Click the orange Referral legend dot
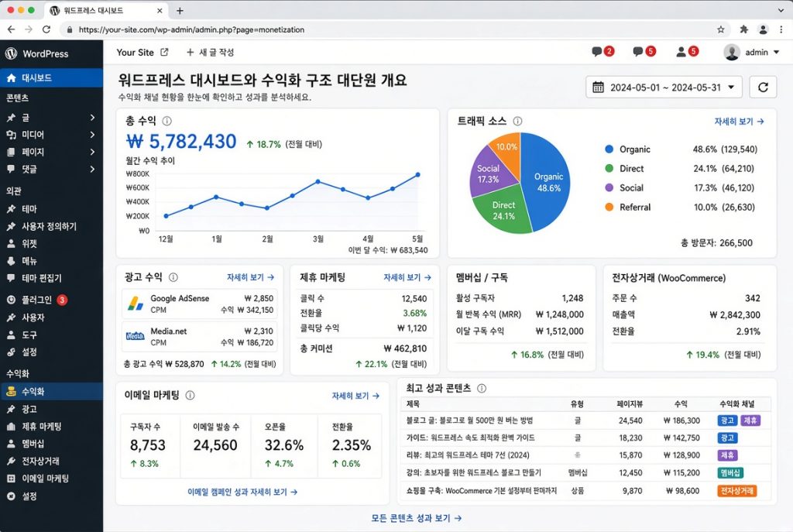The height and width of the screenshot is (532, 793). click(x=609, y=207)
